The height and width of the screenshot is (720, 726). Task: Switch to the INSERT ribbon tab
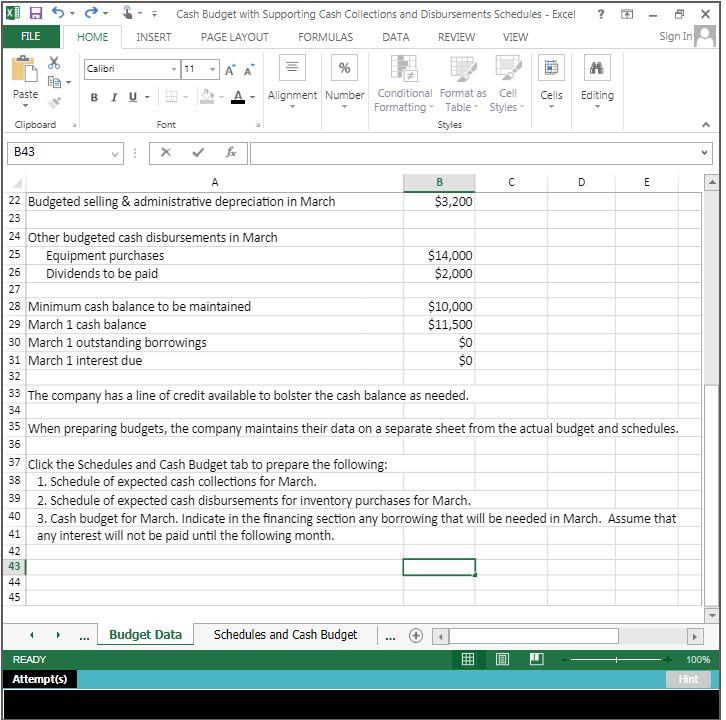[x=154, y=37]
